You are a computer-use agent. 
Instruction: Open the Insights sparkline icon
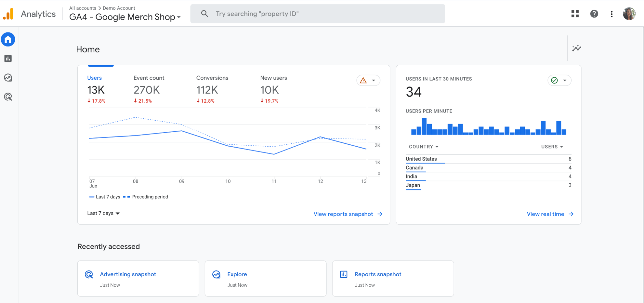pyautogui.click(x=576, y=48)
